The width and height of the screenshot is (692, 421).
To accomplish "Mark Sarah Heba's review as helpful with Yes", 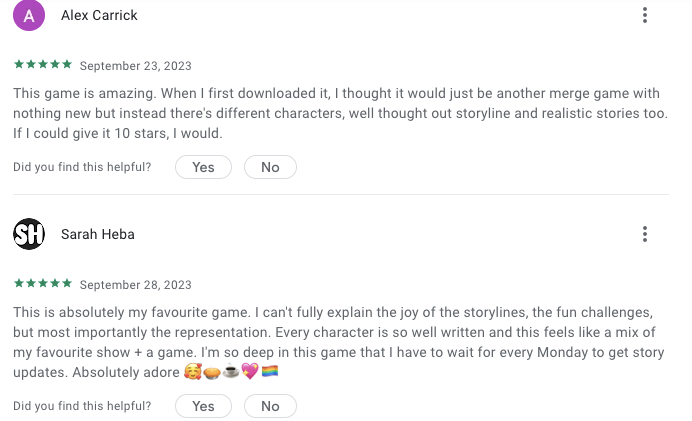I will tap(203, 406).
